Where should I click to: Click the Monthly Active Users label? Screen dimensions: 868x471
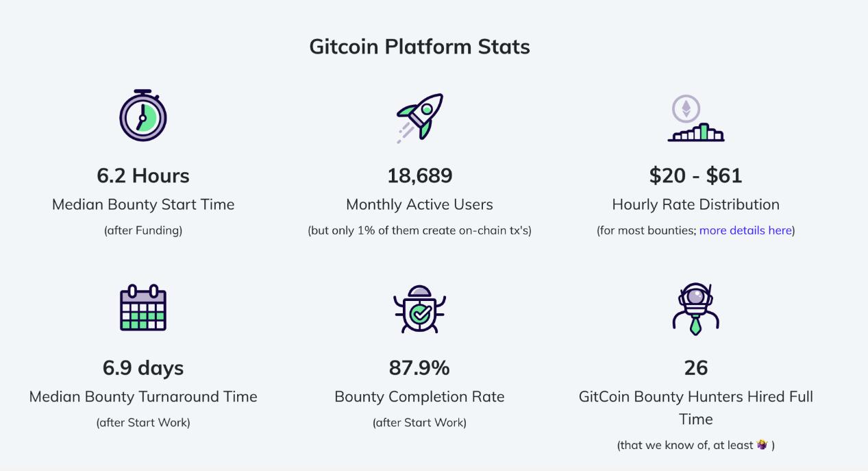(x=419, y=204)
